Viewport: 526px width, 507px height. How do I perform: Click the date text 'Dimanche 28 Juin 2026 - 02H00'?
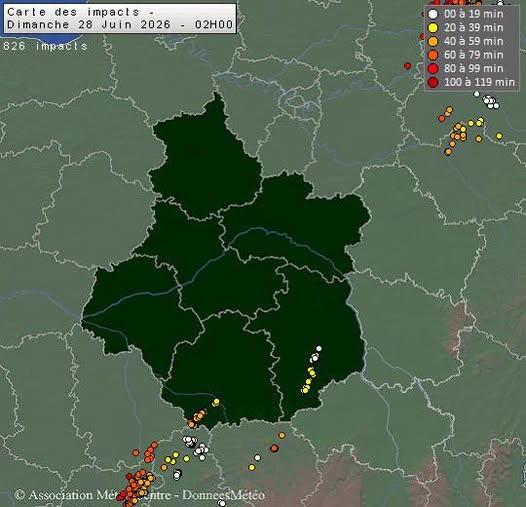click(x=120, y=25)
